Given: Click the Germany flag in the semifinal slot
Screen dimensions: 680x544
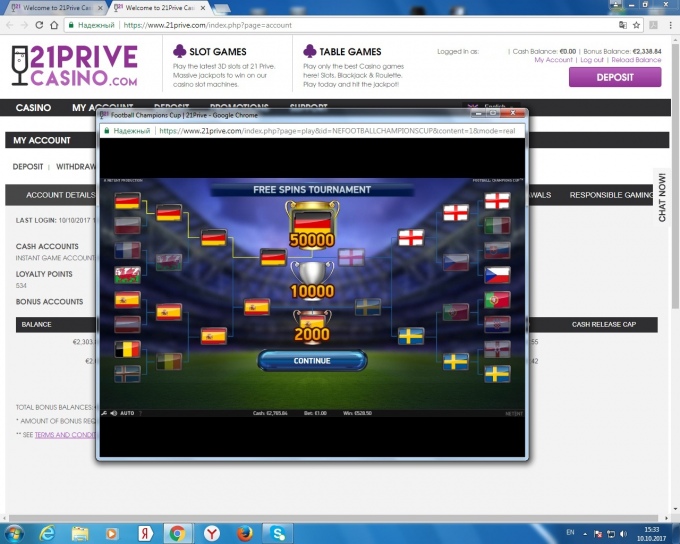Looking at the screenshot, I should click(213, 238).
